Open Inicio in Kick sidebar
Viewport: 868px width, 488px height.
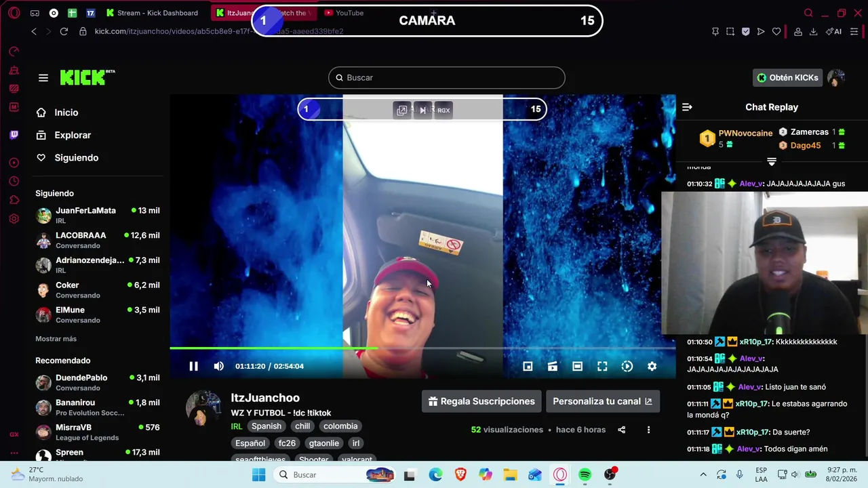pyautogui.click(x=57, y=113)
